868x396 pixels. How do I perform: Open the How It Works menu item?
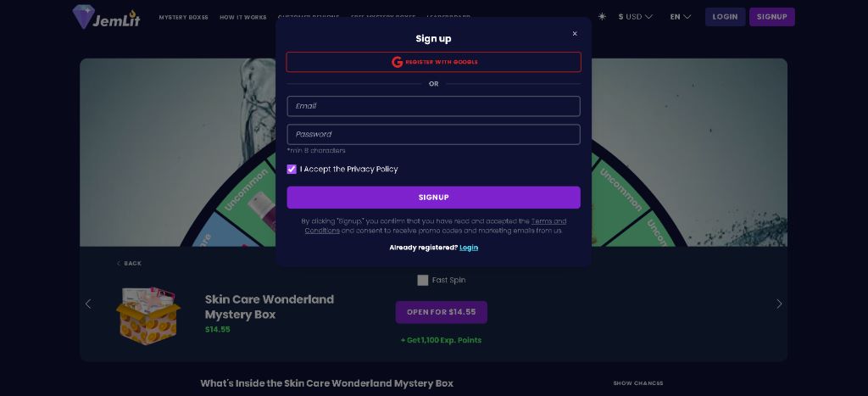[242, 17]
